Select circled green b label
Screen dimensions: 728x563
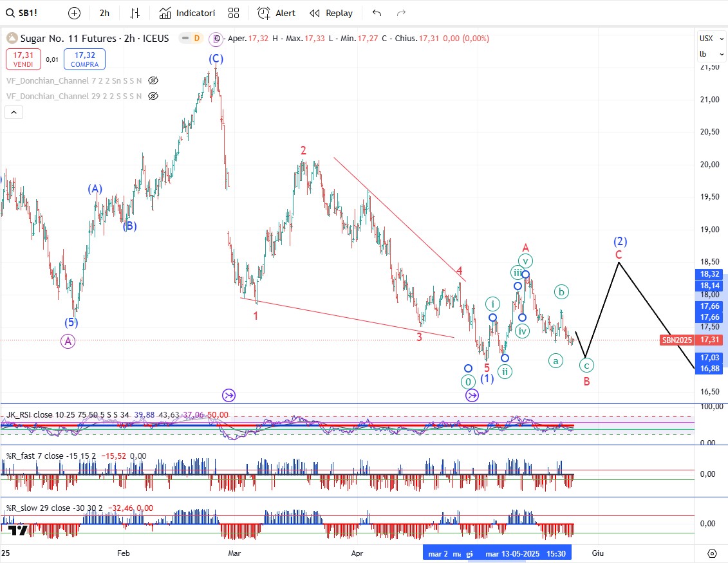click(x=561, y=292)
